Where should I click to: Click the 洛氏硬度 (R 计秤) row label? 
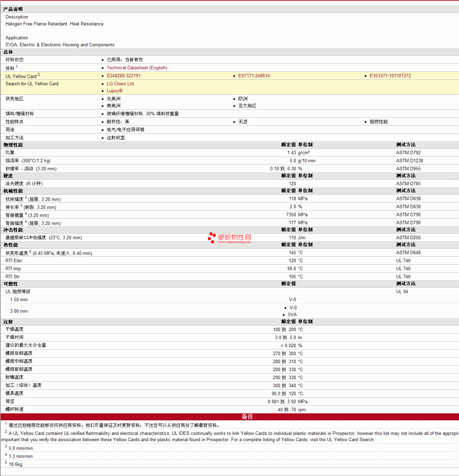point(24,184)
